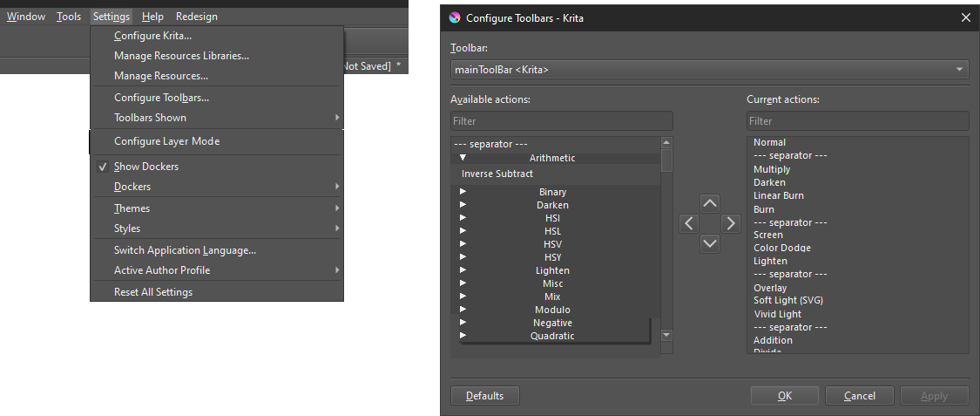This screenshot has height=416, width=980.
Task: Expand the Binary category
Action: point(463,192)
